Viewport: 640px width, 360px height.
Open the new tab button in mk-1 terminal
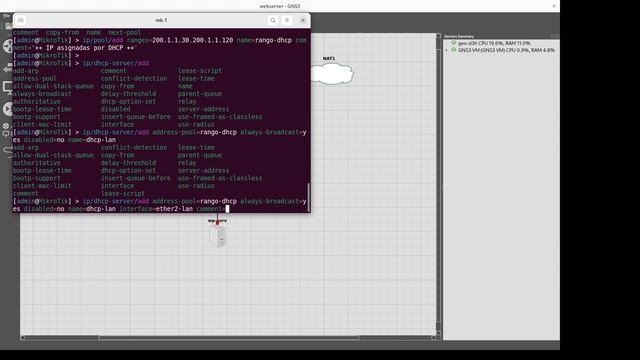[21, 20]
